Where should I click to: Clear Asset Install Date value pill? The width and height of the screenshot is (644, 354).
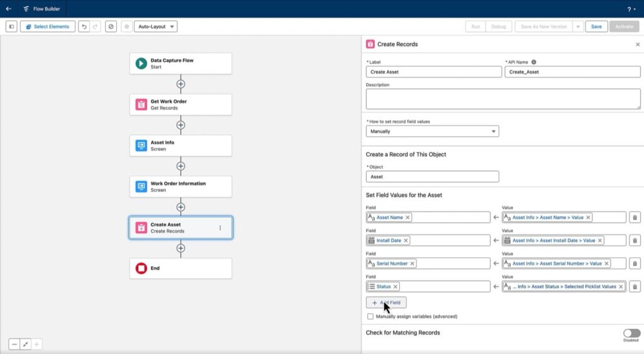pyautogui.click(x=599, y=241)
